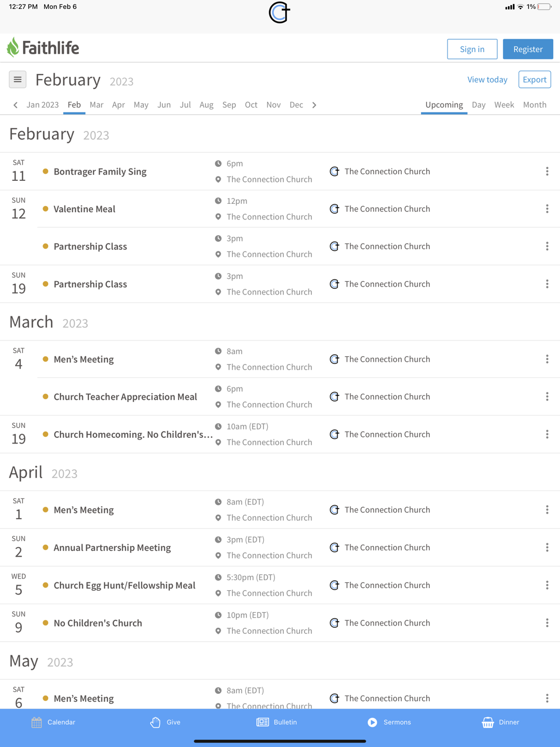
Task: Click the Sign in button
Action: [x=472, y=49]
